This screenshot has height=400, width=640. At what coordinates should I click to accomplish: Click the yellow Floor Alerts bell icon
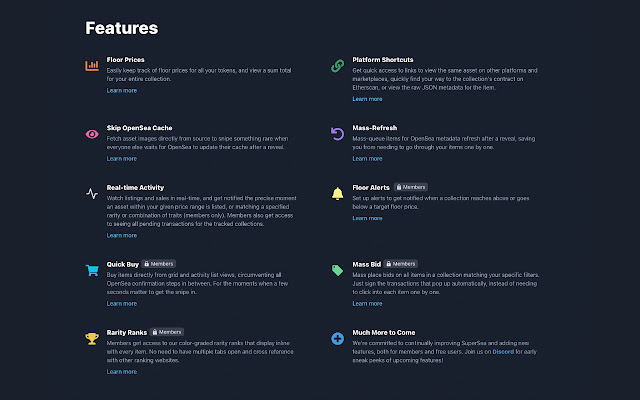coord(338,193)
